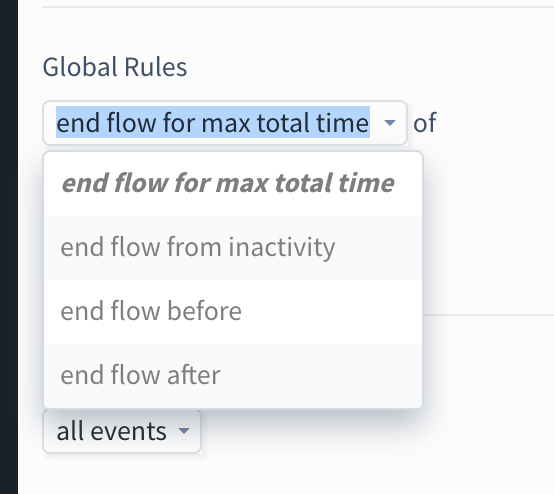Select 'end flow from inactivity' option

(233, 247)
